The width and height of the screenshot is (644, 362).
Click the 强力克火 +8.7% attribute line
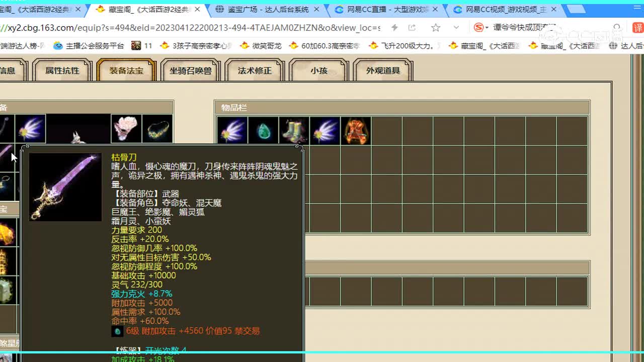141,294
